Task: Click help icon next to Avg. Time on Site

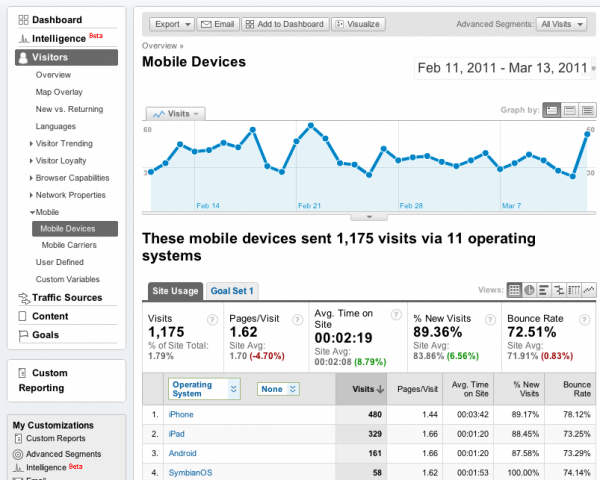Action: (x=396, y=315)
